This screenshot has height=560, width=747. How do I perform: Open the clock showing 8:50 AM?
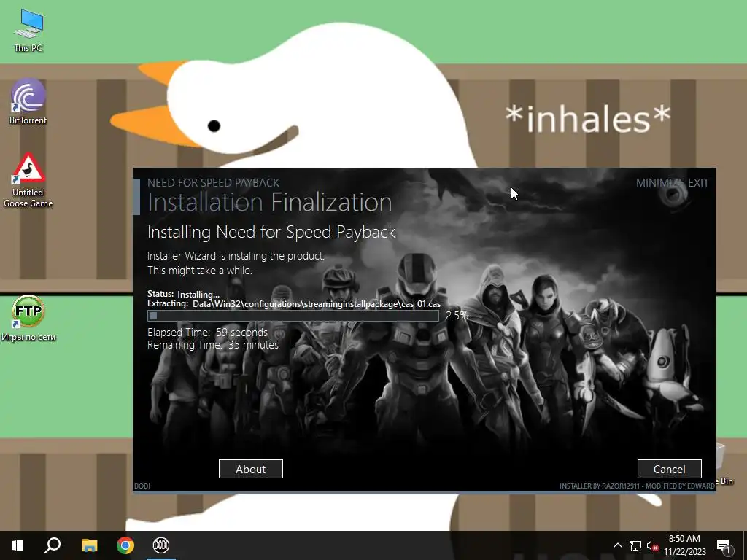684,545
